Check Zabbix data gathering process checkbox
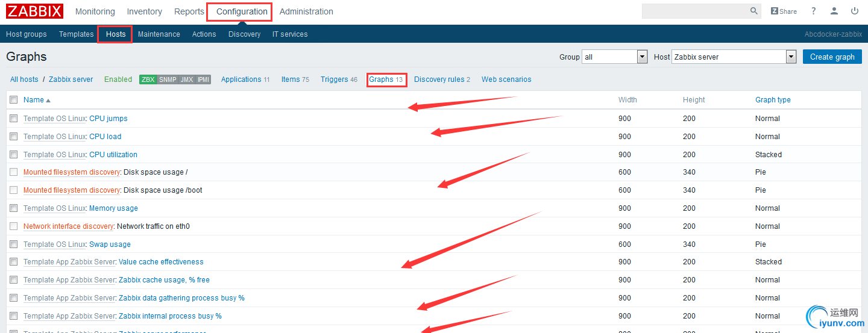 coord(14,298)
